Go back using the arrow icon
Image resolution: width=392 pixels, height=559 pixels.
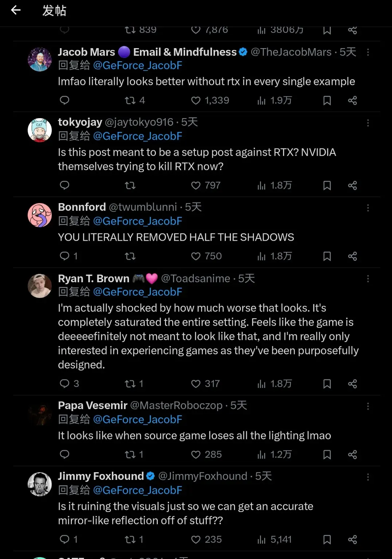coord(16,10)
